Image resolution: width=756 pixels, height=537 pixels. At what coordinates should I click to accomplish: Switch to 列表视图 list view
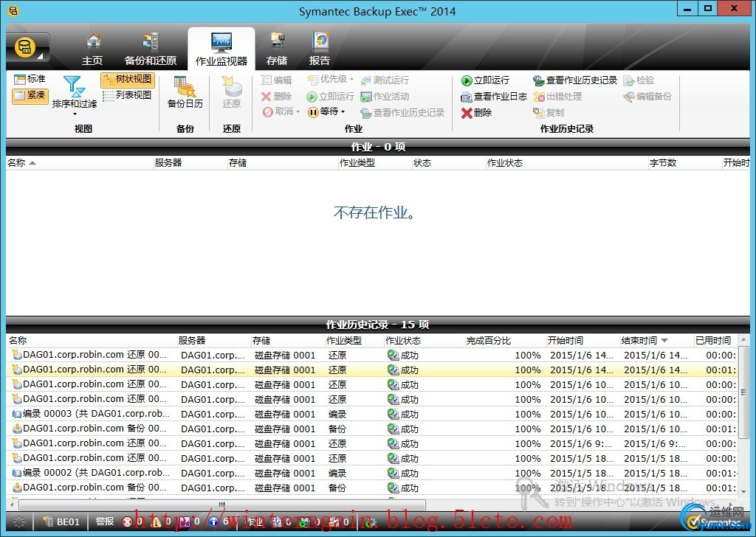(x=128, y=95)
